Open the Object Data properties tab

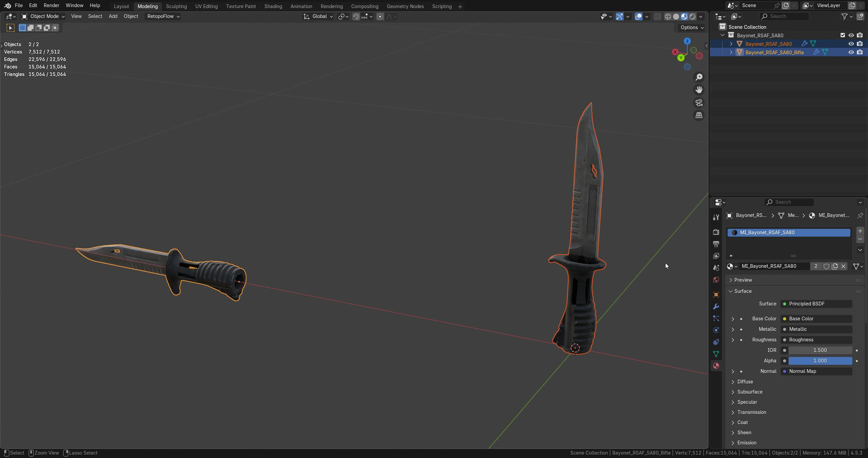pos(716,354)
